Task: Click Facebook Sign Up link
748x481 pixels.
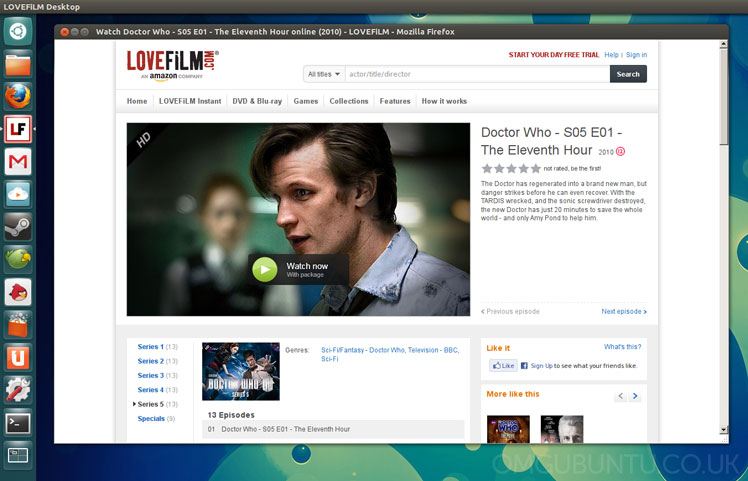Action: [541, 366]
